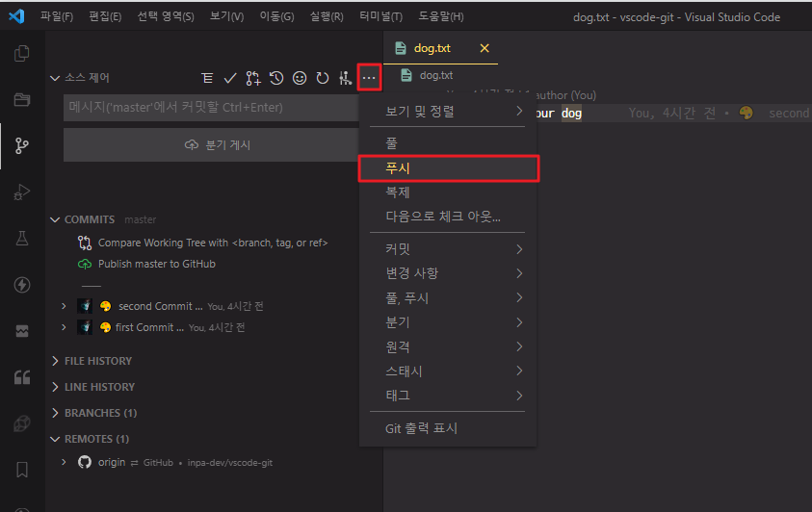Select Git 출력 표시 menu entry
812x512 pixels.
(448, 428)
